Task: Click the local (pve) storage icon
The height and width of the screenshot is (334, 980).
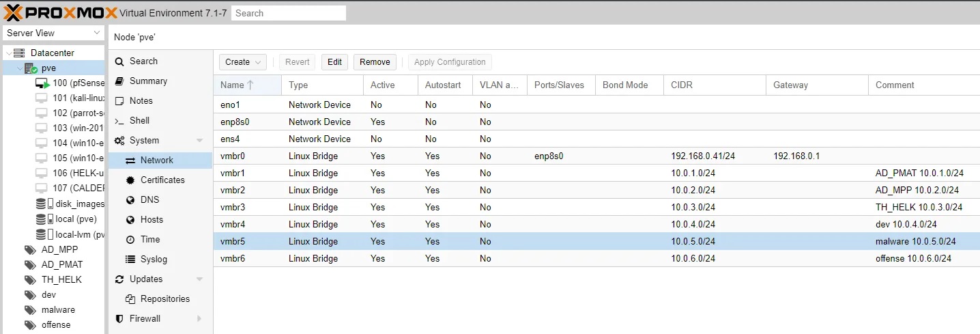Action: [x=44, y=219]
